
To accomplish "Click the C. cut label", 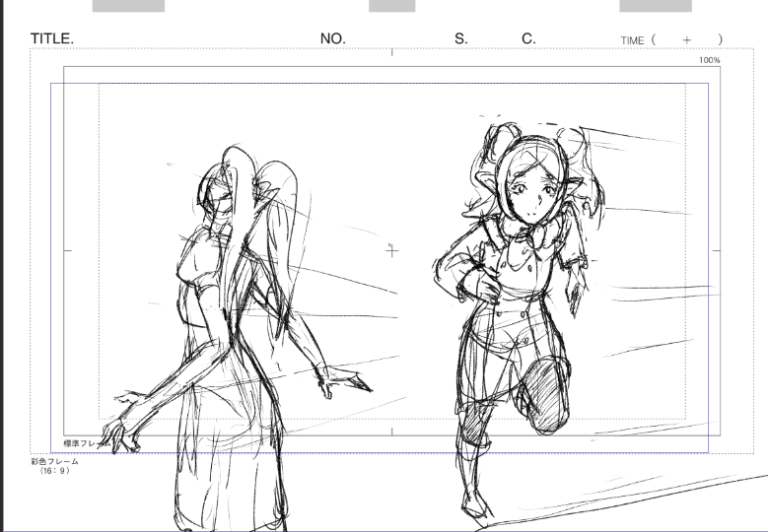I will coord(528,39).
